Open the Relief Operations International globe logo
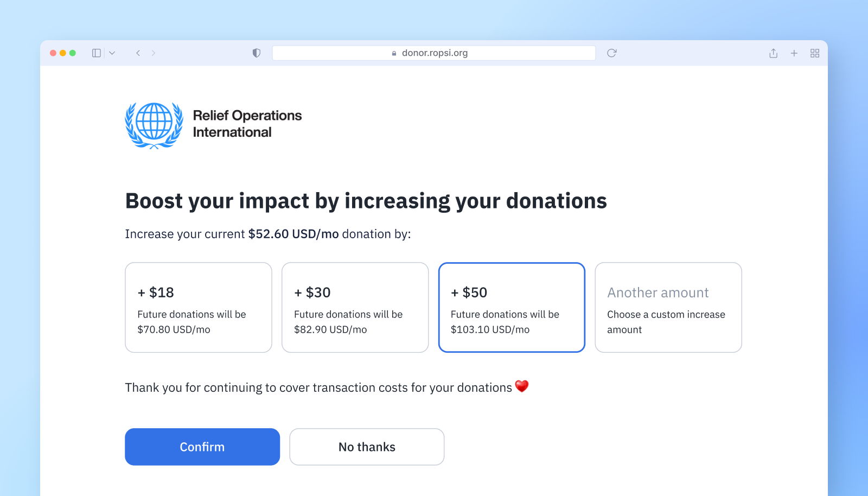Image resolution: width=868 pixels, height=496 pixels. [x=154, y=125]
